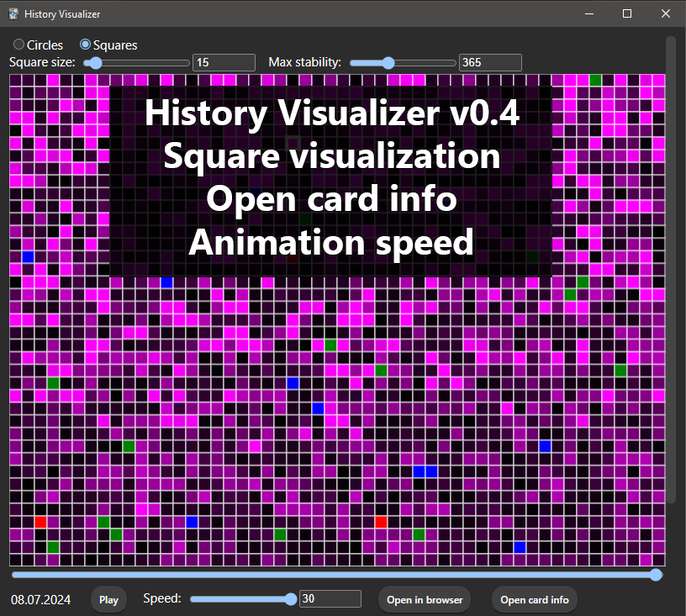The image size is (686, 616).
Task: Select the red square near the bottom-left
Action: pyautogui.click(x=40, y=522)
